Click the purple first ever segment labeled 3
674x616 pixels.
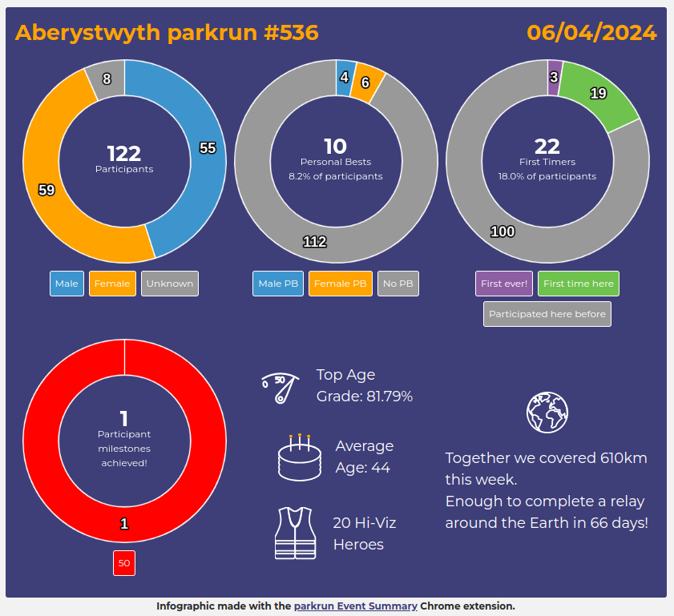tap(554, 78)
